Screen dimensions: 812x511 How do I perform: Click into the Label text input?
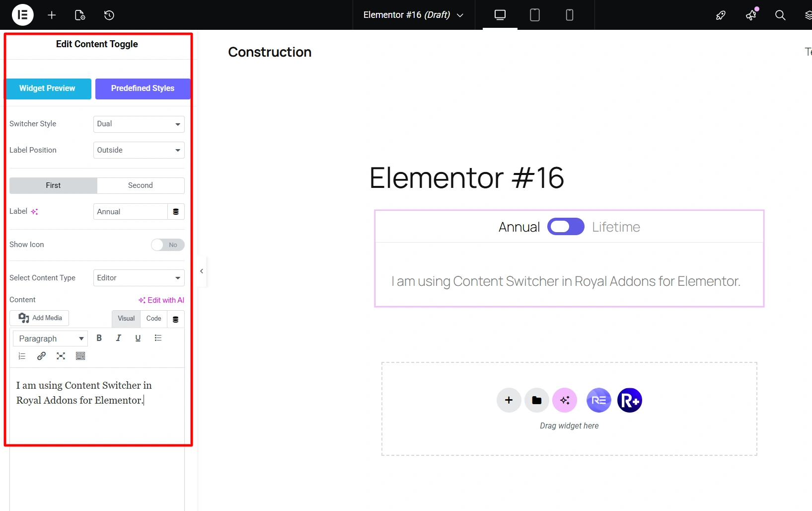coord(131,212)
